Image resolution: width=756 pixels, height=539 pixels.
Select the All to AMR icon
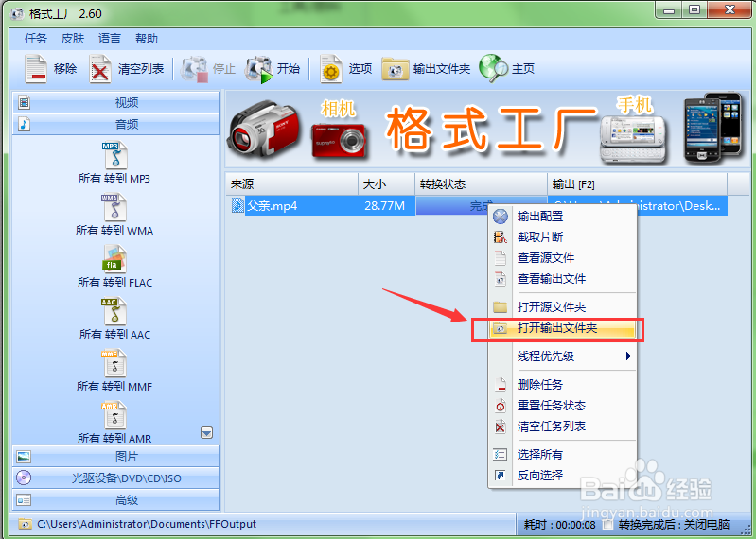[114, 415]
